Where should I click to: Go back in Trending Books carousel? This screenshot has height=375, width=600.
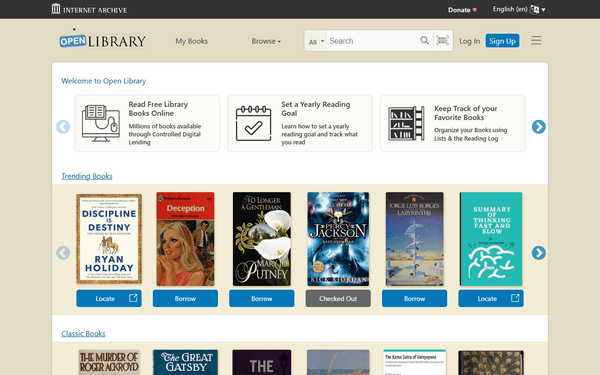pyautogui.click(x=63, y=253)
